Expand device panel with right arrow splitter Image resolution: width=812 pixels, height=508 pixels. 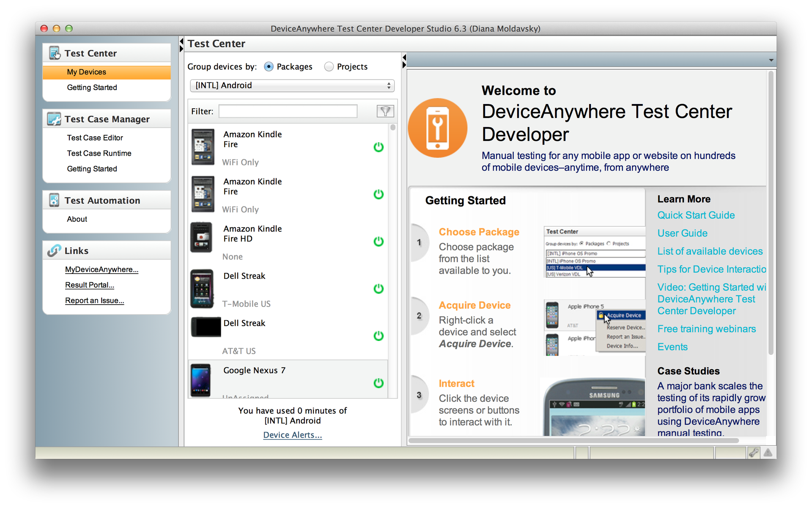[x=404, y=65]
